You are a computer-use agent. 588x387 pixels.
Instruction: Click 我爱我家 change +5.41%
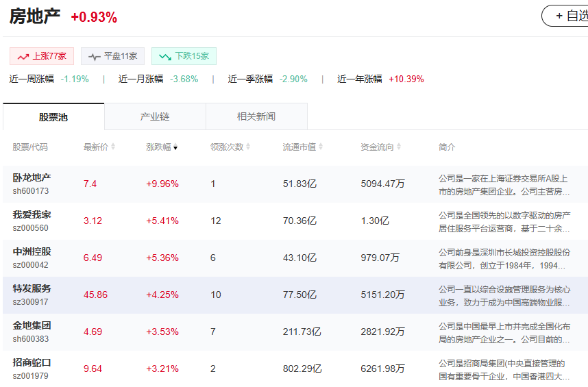(162, 221)
